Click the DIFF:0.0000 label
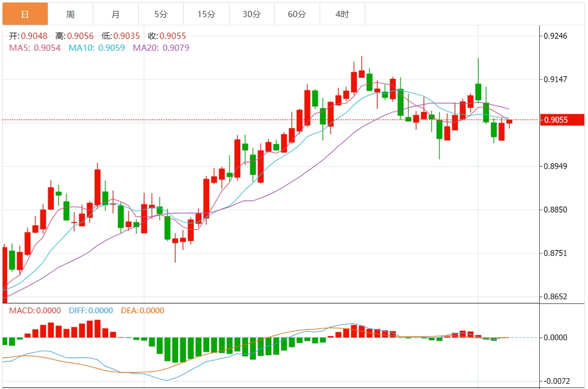Viewport: 588px width, 389px height. click(x=91, y=311)
